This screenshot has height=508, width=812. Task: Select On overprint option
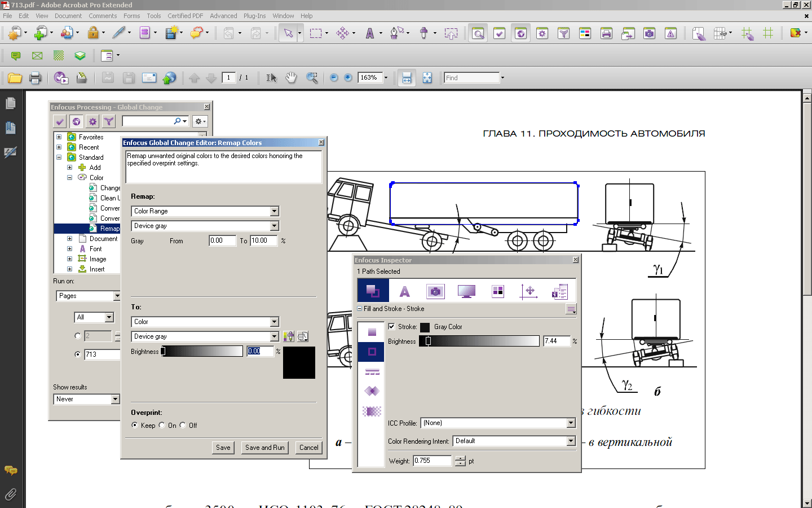pyautogui.click(x=162, y=425)
